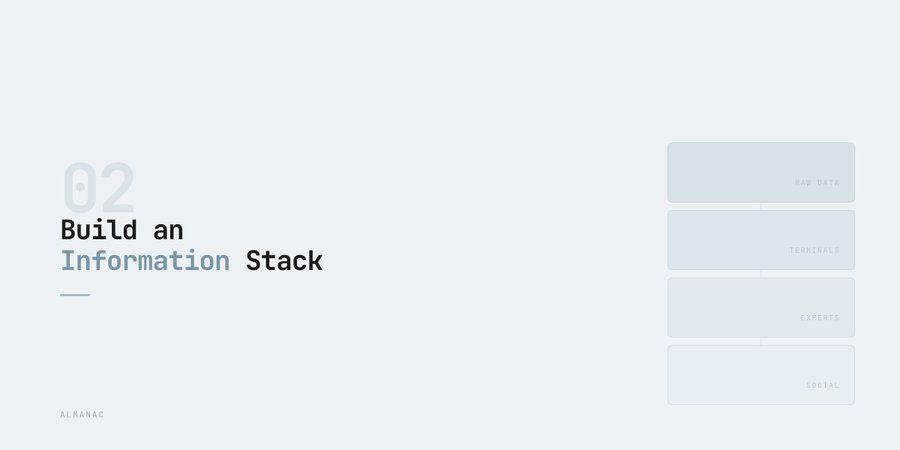Click the faded digit 2 numeral
The height and width of the screenshot is (450, 900).
pyautogui.click(x=116, y=187)
